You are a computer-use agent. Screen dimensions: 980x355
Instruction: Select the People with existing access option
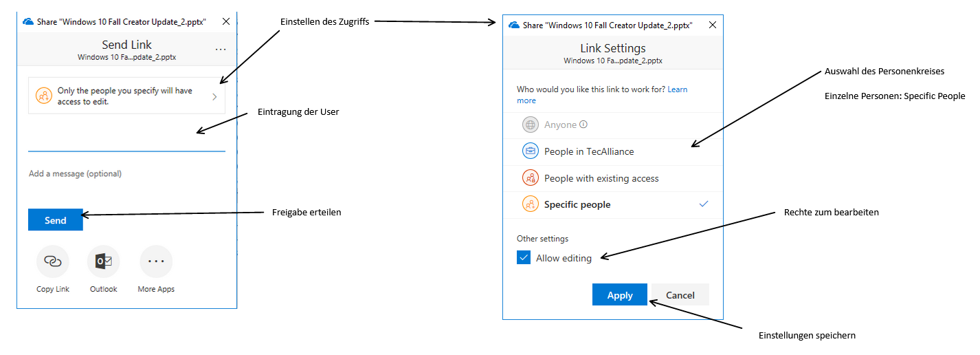click(601, 178)
